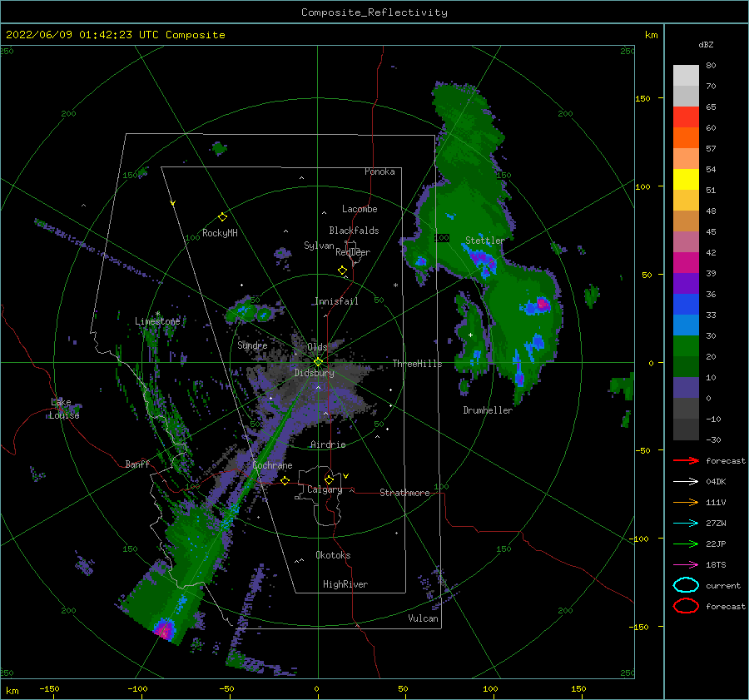Click the cyan 27ZW arrow symbol
The height and width of the screenshot is (700, 749).
tap(686, 524)
